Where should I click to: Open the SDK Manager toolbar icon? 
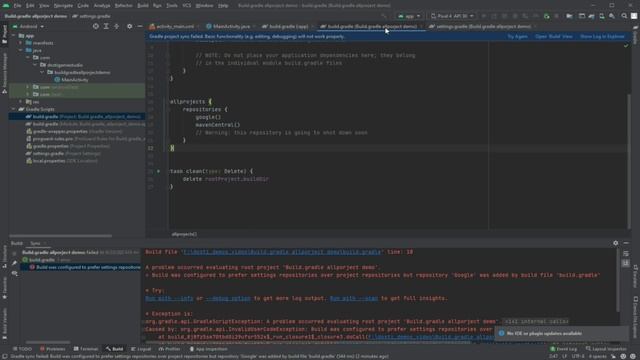[x=612, y=16]
